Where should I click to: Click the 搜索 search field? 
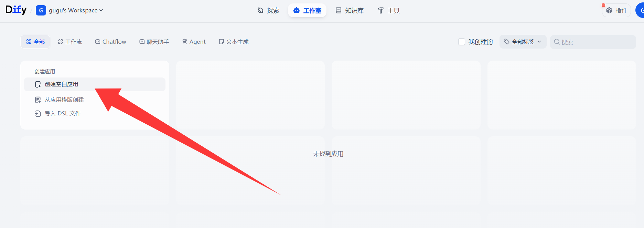593,42
